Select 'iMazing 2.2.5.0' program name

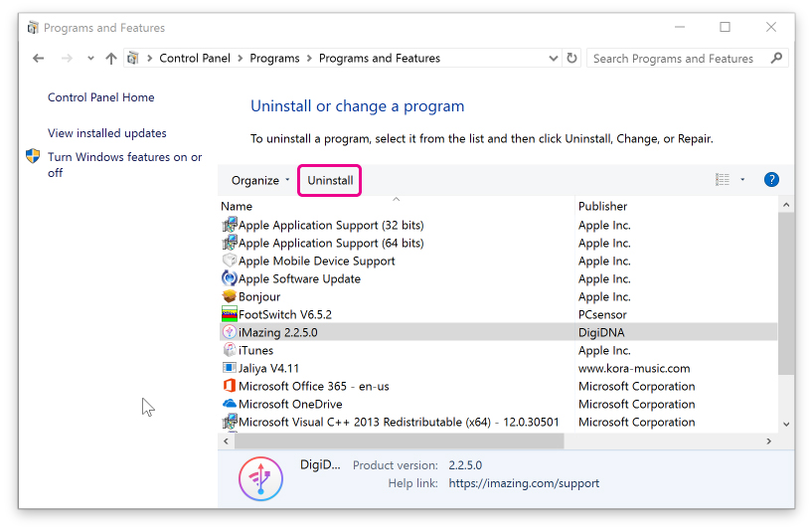click(x=278, y=332)
